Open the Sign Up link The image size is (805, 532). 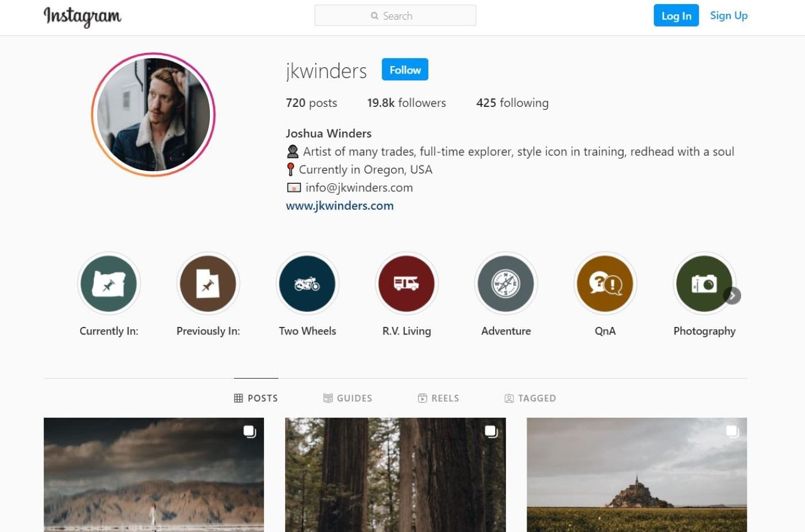[x=729, y=16]
